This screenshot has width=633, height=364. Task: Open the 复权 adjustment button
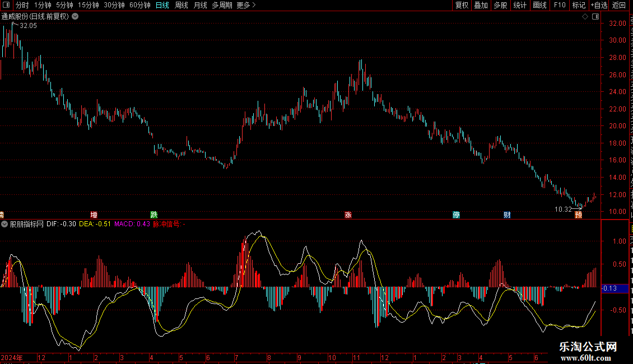coord(462,5)
